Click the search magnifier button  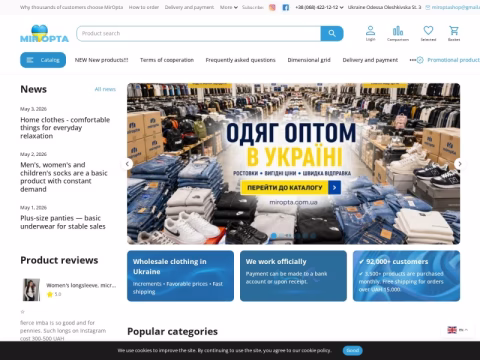pos(332,33)
